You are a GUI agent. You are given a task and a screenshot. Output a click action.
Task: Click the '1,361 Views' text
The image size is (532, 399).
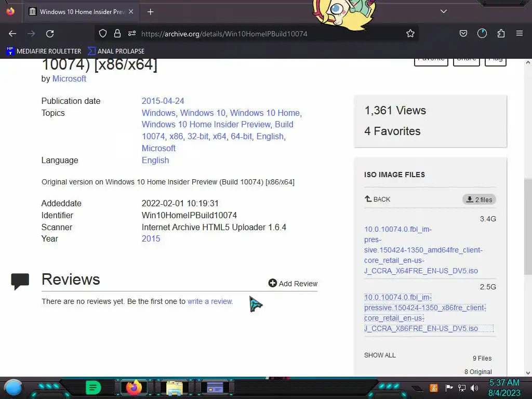(395, 111)
